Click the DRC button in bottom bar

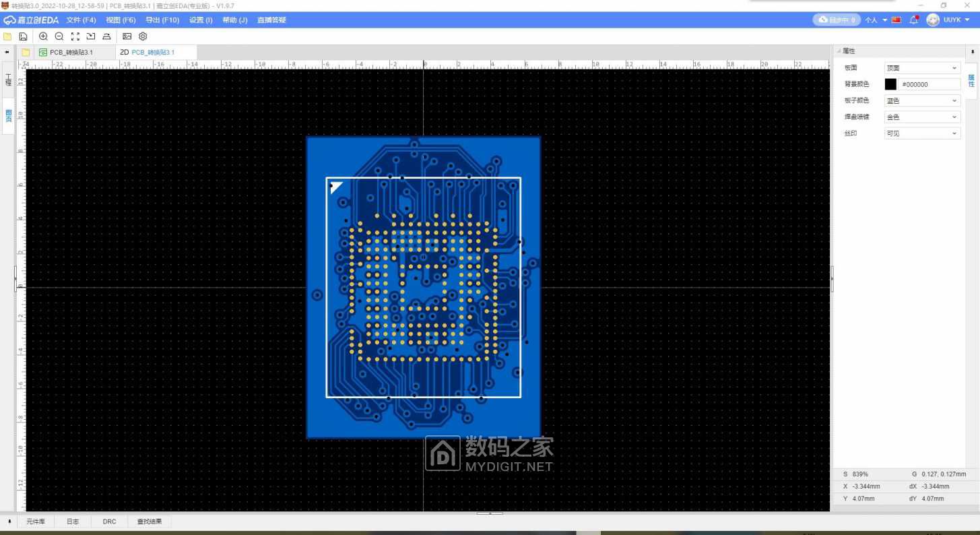click(x=109, y=522)
